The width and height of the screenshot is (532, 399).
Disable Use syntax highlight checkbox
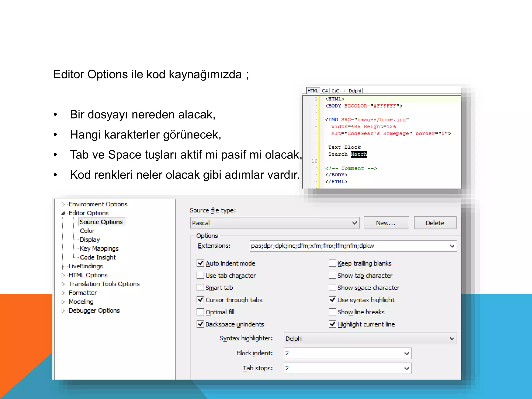(332, 300)
